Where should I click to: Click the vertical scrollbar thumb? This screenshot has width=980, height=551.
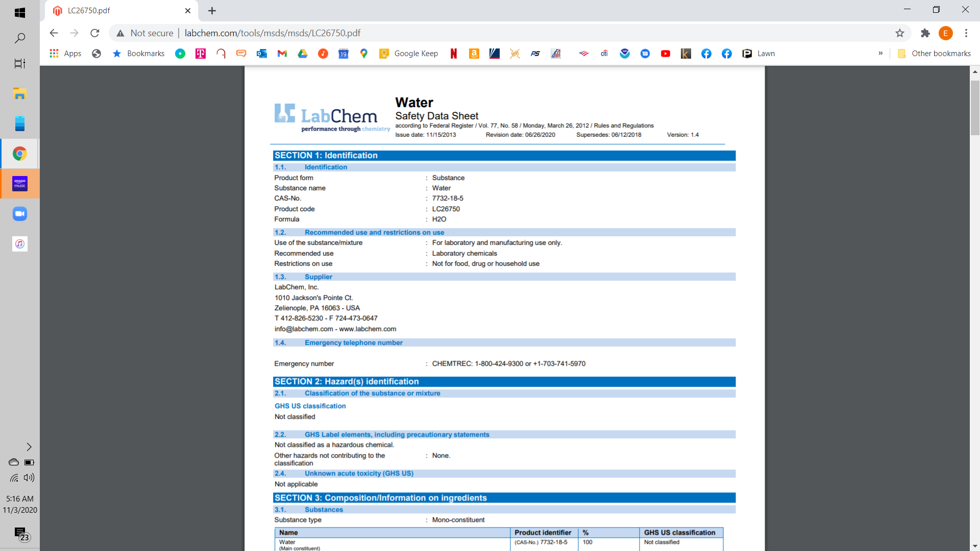coord(975,107)
